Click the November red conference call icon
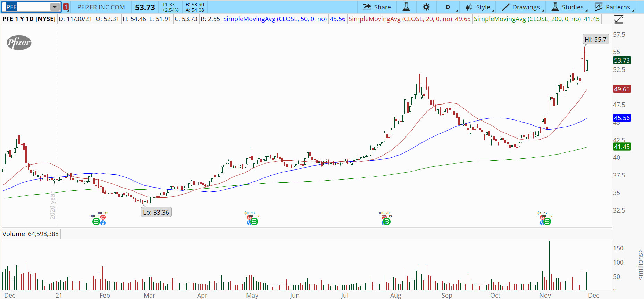Viewport: 644px width, 299px height. coord(542,217)
